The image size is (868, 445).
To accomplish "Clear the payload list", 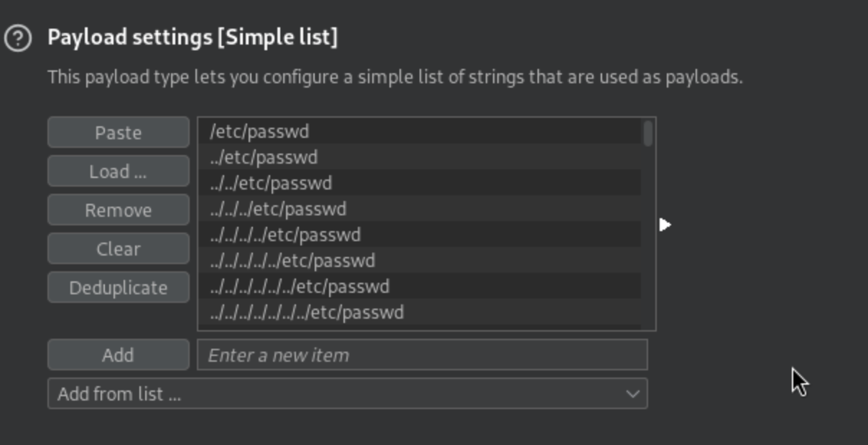I will click(118, 249).
